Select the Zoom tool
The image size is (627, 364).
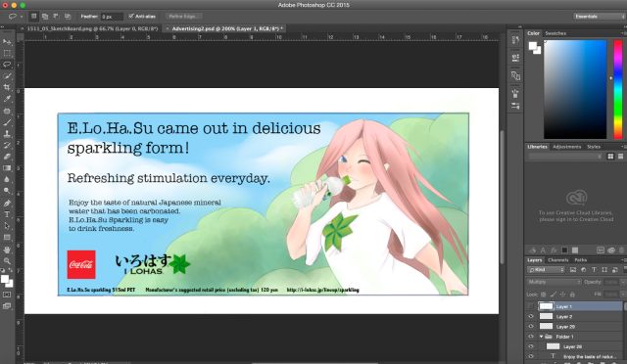point(7,261)
